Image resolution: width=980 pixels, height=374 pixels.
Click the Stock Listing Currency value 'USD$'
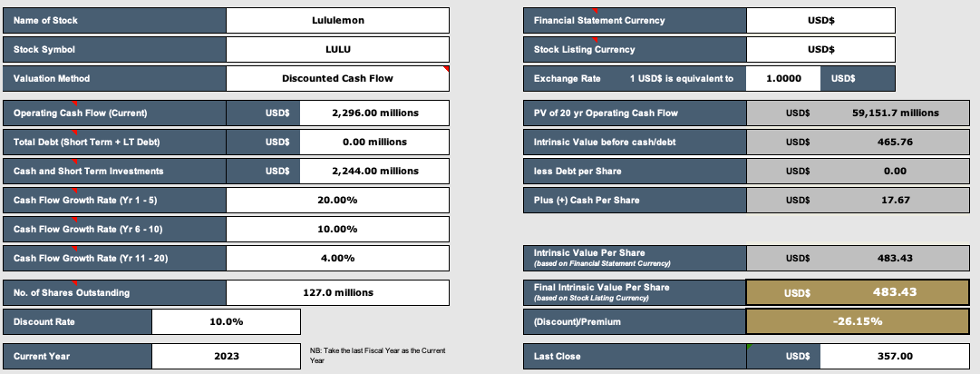[x=820, y=49]
